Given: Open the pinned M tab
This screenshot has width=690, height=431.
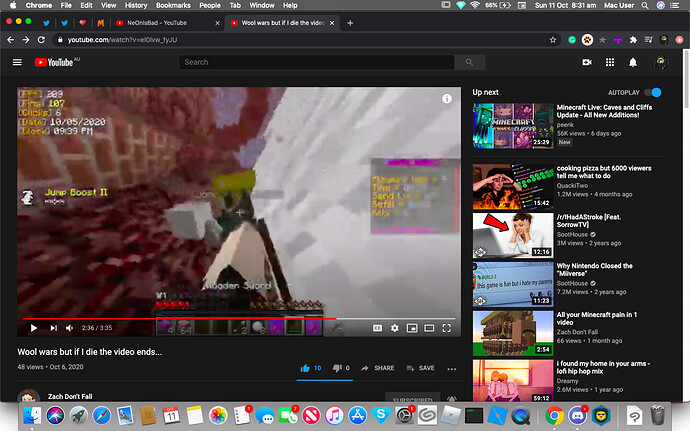Looking at the screenshot, I should (101, 23).
